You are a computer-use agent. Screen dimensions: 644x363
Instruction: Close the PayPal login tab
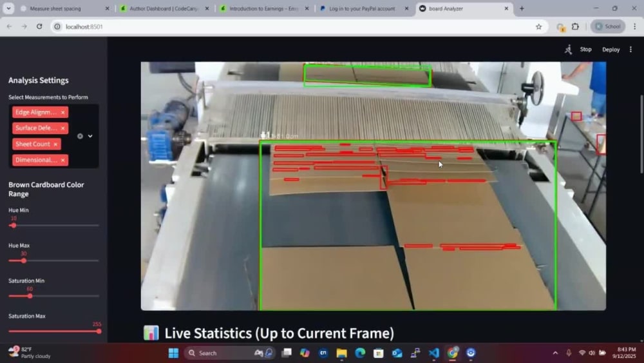(406, 8)
